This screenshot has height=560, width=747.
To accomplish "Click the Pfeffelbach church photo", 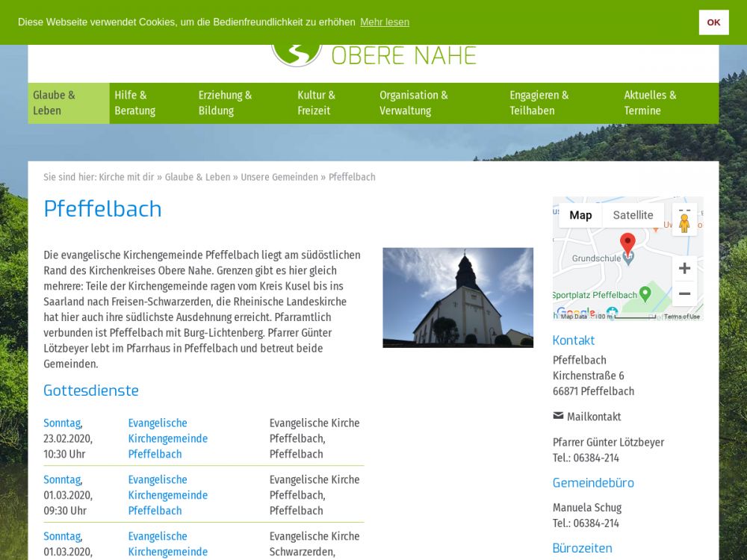I will 458,297.
